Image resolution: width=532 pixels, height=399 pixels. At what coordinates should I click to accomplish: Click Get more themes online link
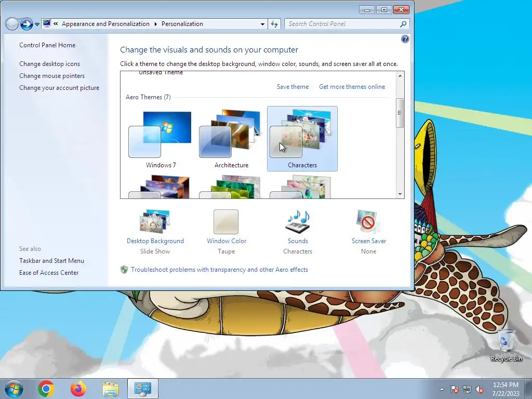(x=352, y=87)
